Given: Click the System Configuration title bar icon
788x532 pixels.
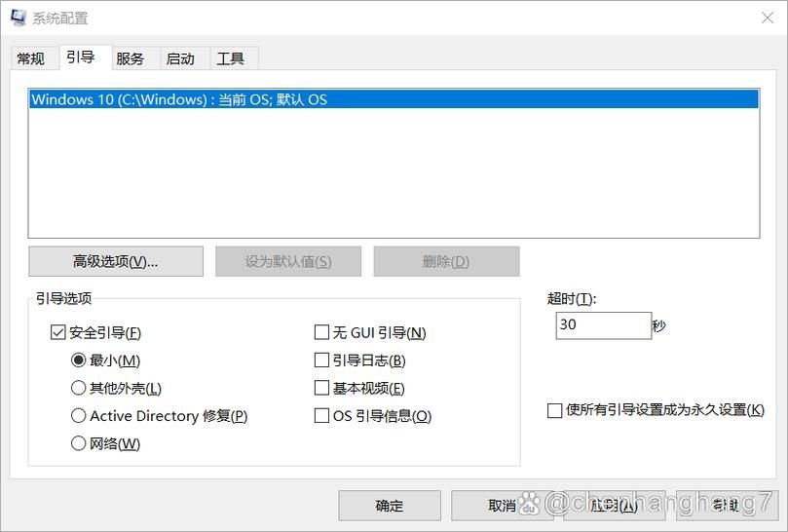Looking at the screenshot, I should click(19, 18).
